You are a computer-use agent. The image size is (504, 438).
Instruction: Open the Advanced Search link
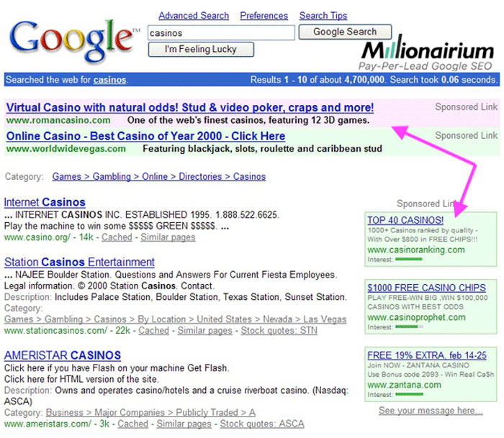tap(194, 15)
